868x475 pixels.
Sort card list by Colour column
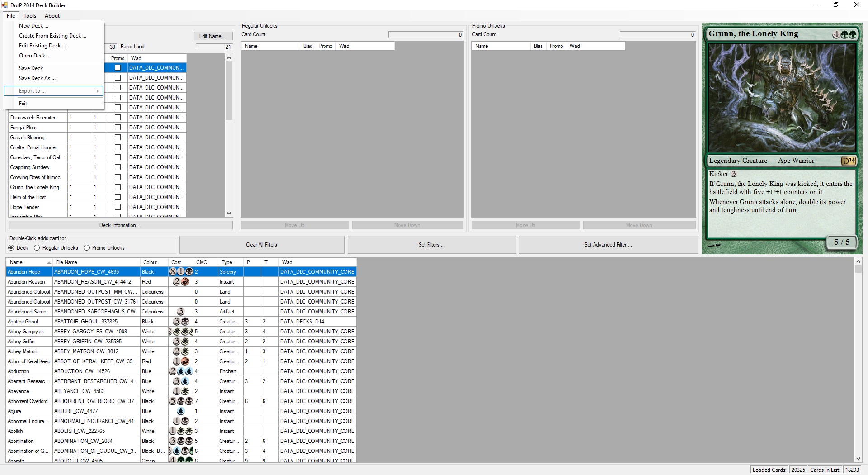click(154, 262)
